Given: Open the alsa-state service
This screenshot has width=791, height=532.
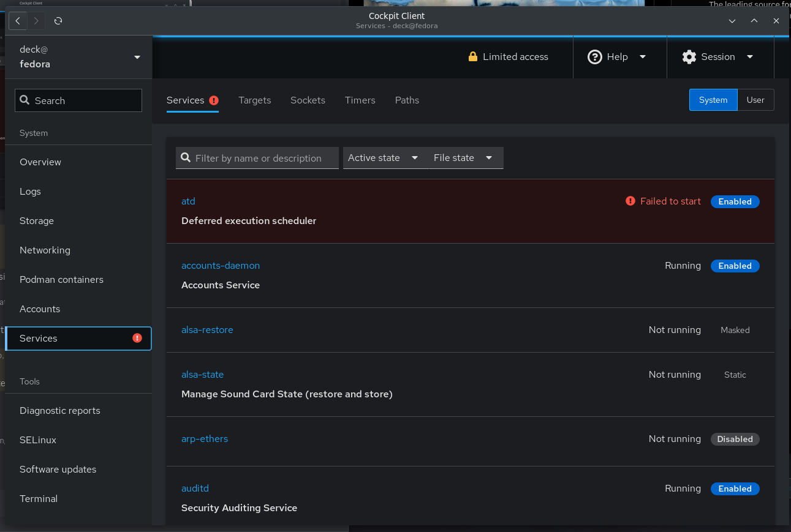Looking at the screenshot, I should coord(203,375).
